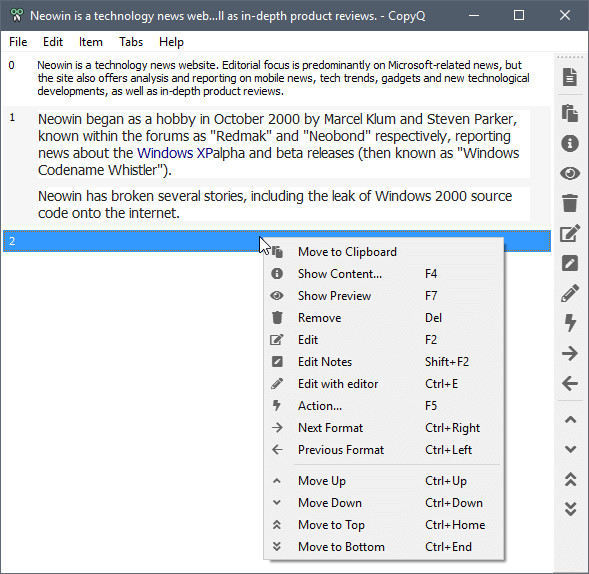Click the Move Up chevron sidebar icon
Viewport: 589px width, 574px height.
point(570,420)
